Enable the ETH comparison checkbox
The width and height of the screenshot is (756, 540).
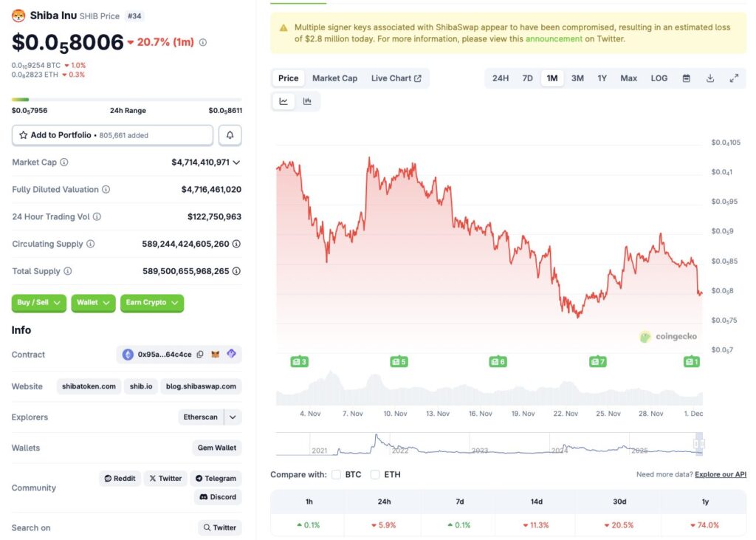pyautogui.click(x=375, y=475)
